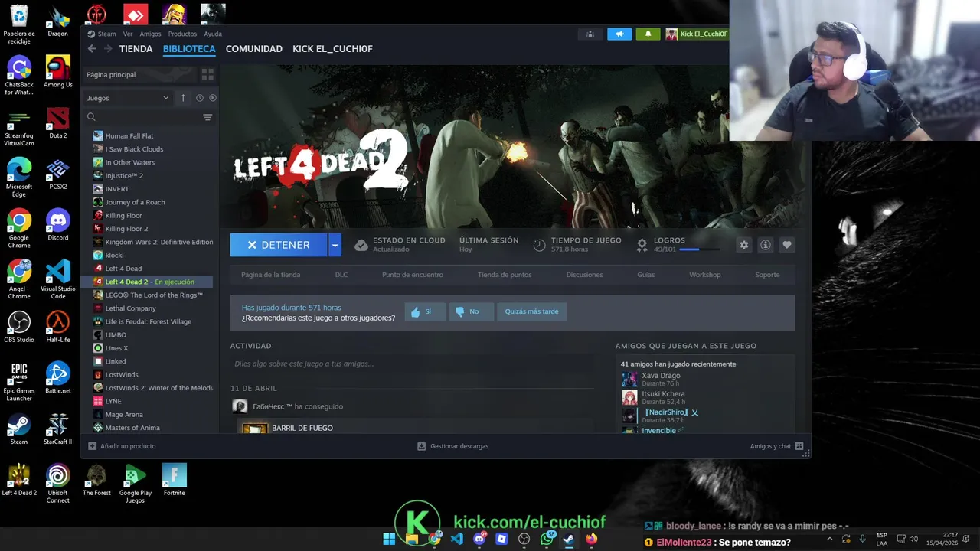This screenshot has height=551, width=980.
Task: Click the thumbs down No recommendation
Action: point(470,311)
